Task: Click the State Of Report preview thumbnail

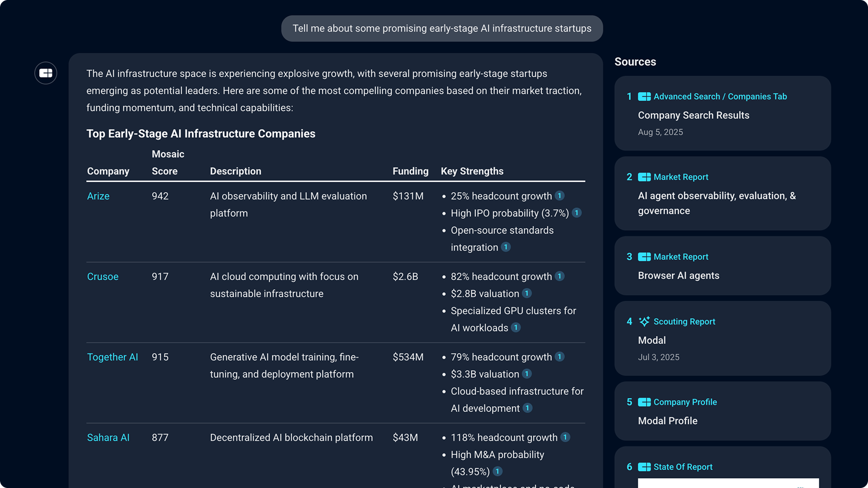Action: (x=728, y=483)
